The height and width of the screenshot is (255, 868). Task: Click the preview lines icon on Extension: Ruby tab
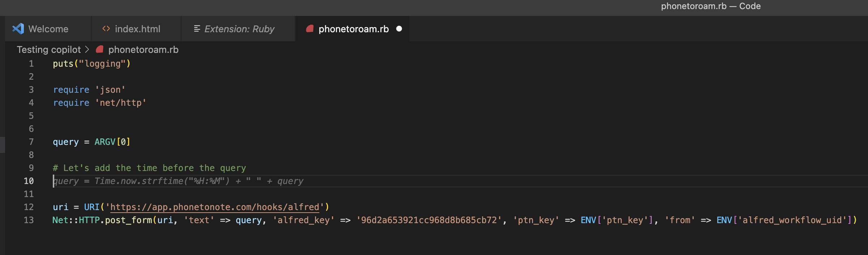(197, 29)
